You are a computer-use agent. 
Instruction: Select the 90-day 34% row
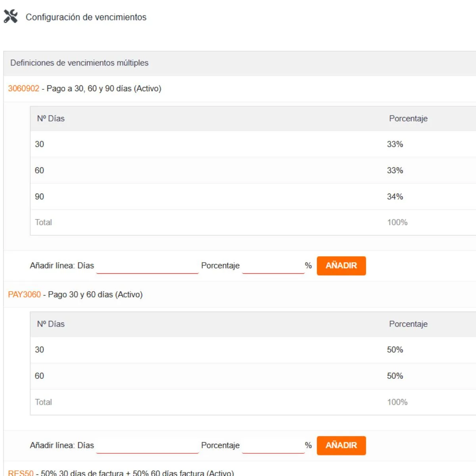[x=253, y=196]
